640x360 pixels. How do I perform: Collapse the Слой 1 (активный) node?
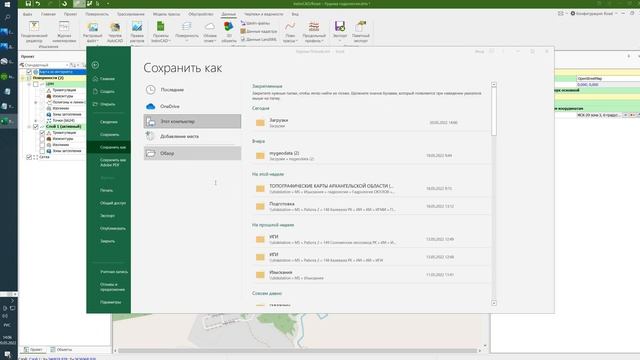tap(29, 127)
